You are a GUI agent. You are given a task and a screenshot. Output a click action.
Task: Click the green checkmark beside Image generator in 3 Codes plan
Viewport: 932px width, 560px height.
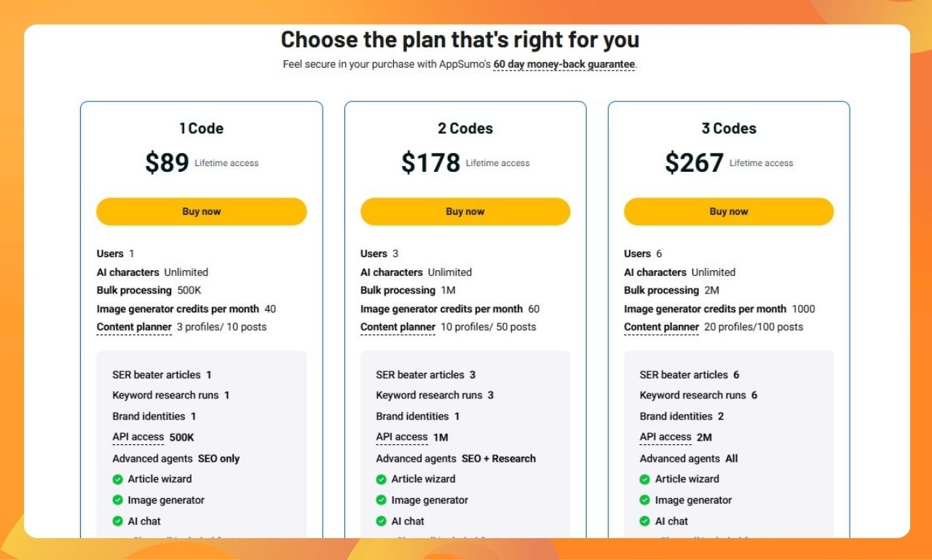pos(644,500)
